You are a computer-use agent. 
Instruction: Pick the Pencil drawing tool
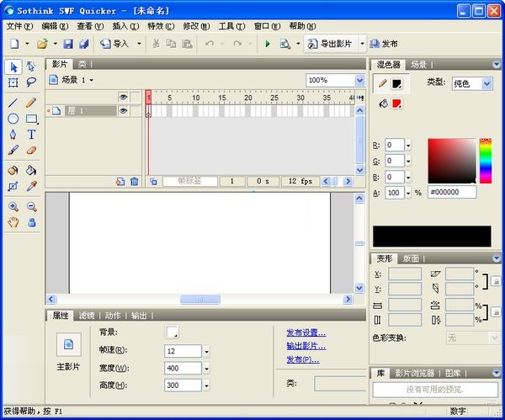tap(31, 102)
